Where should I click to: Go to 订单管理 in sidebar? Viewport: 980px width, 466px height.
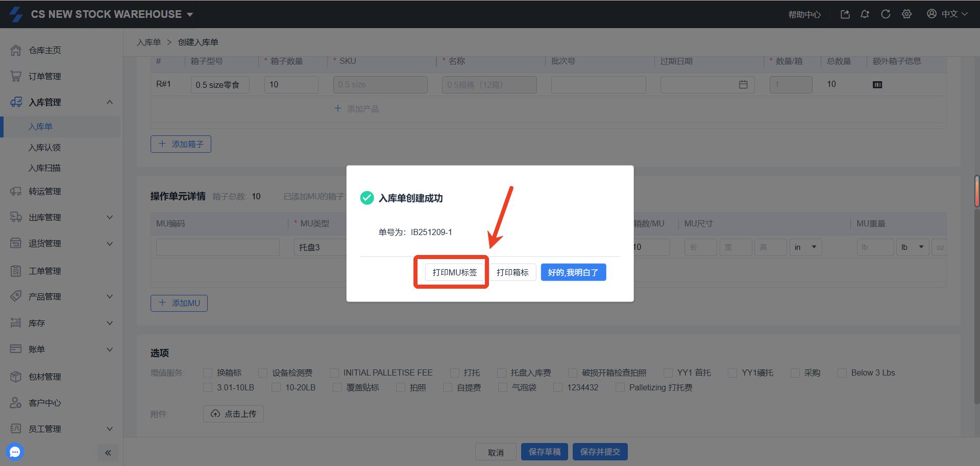coord(45,77)
